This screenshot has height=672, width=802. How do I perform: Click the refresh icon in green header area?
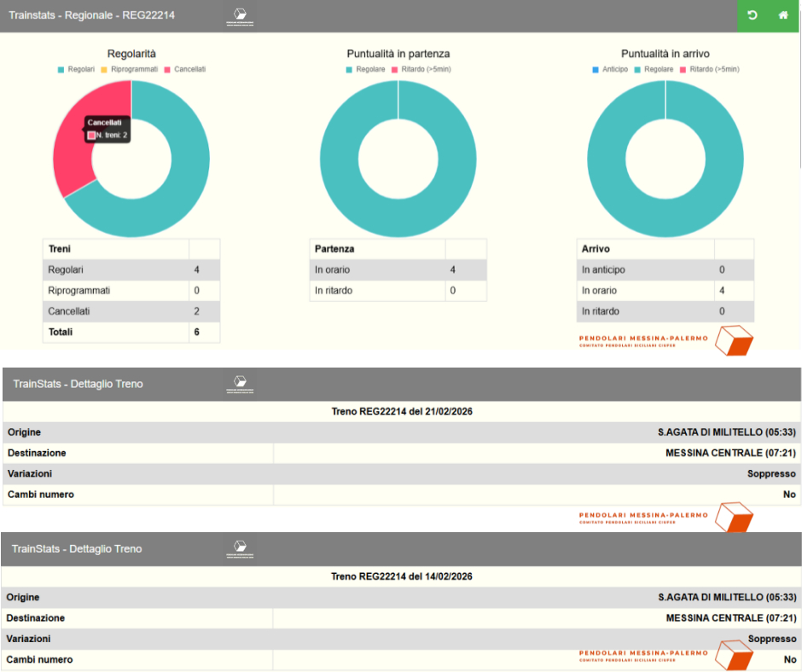pos(752,15)
